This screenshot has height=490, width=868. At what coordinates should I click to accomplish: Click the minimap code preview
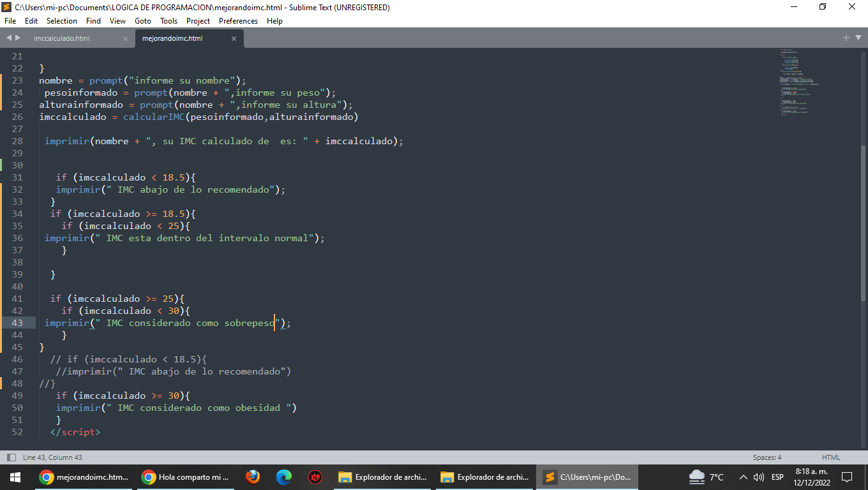click(798, 82)
